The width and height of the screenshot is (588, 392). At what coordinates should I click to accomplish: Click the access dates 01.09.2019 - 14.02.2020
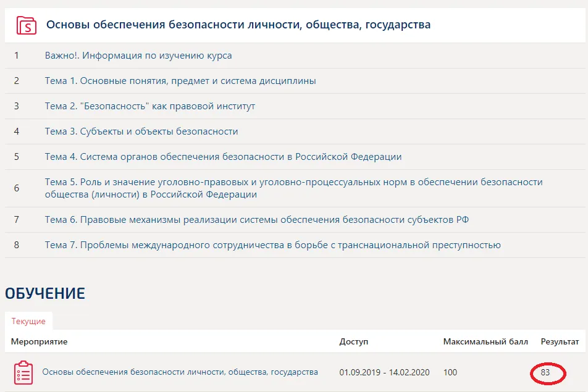click(x=383, y=372)
